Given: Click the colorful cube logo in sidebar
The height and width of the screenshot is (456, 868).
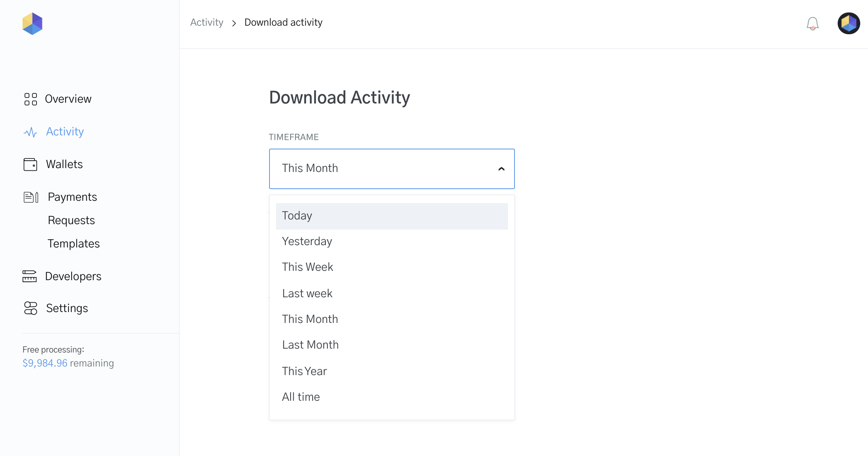Looking at the screenshot, I should tap(32, 23).
